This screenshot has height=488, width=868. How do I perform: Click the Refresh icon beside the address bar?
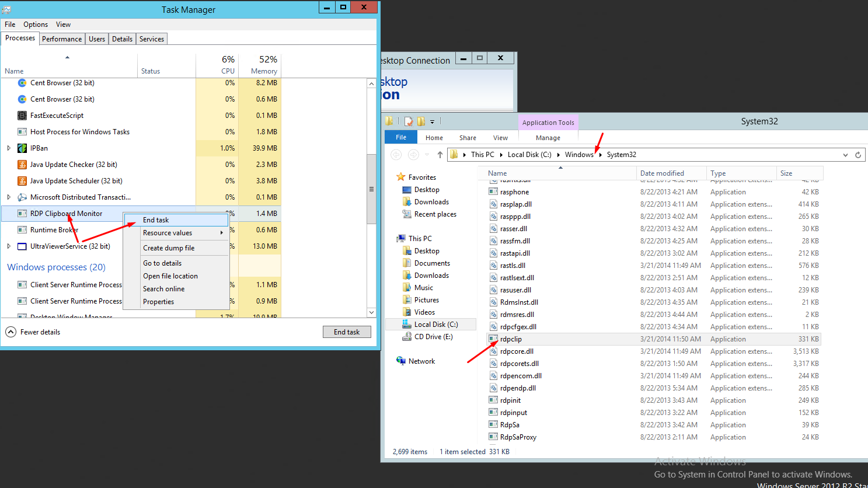click(858, 155)
